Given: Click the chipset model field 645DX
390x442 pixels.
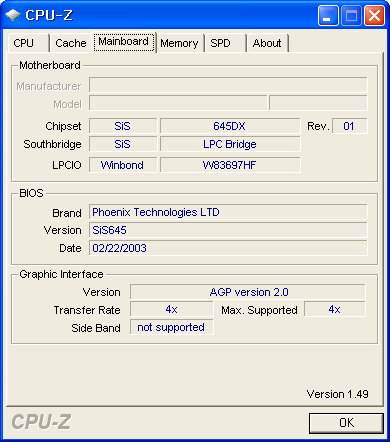Looking at the screenshot, I should tap(230, 126).
